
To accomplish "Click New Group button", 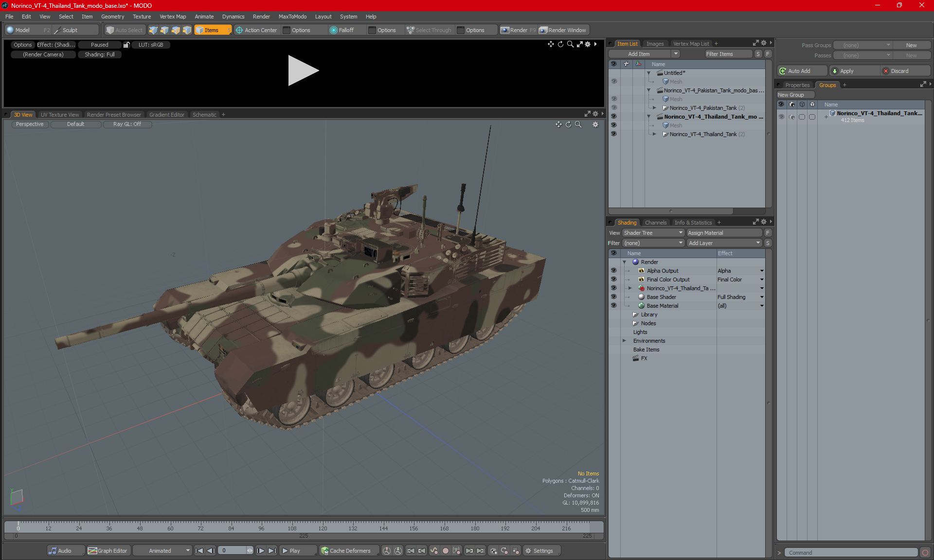I will click(x=795, y=95).
